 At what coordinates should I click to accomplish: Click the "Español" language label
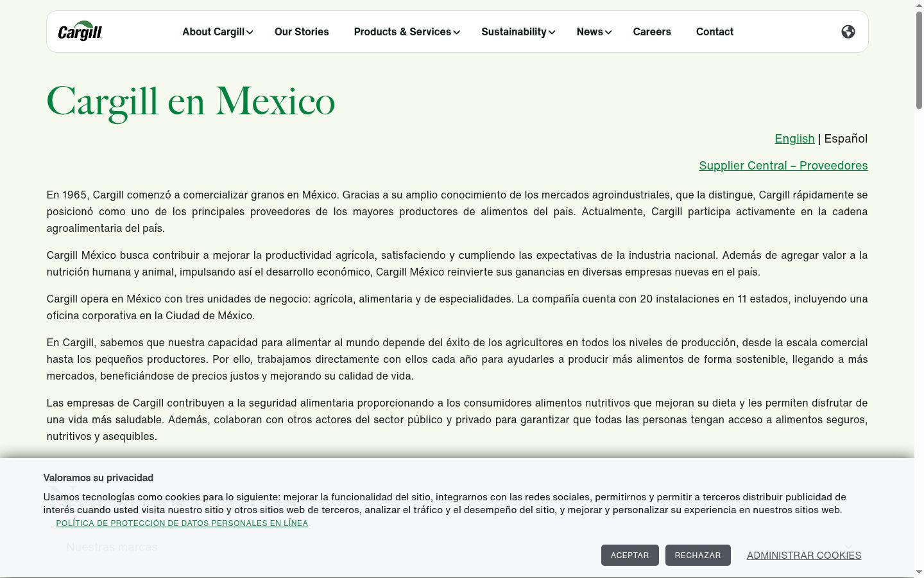846,139
